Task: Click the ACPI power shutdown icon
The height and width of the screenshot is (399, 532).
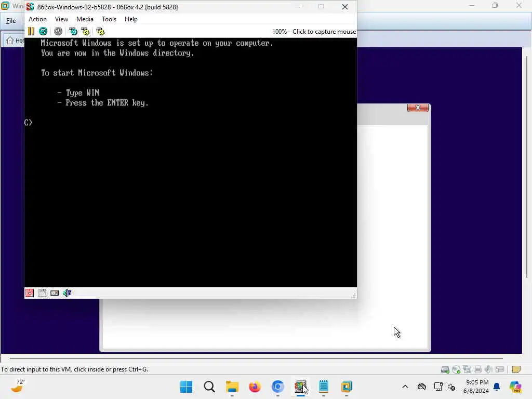Action: tap(58, 31)
